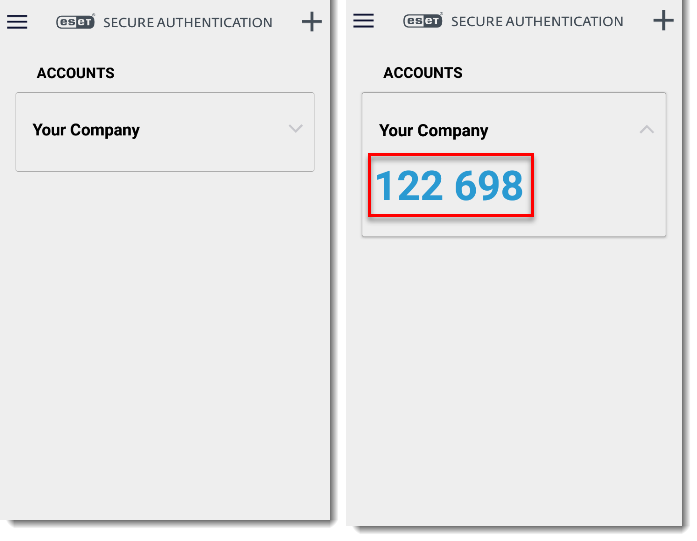Open hamburger menu on collapsed-account screen
The height and width of the screenshot is (541, 697).
click(17, 22)
